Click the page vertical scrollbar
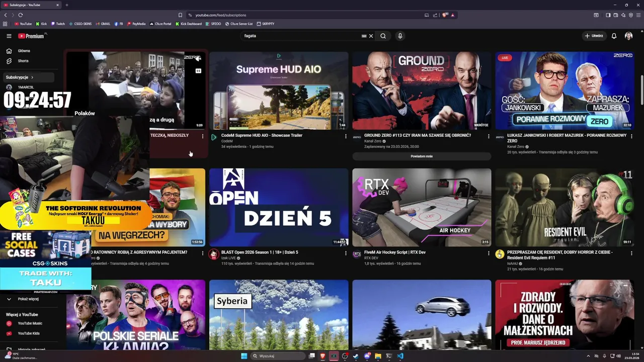The image size is (644, 362). click(641, 90)
